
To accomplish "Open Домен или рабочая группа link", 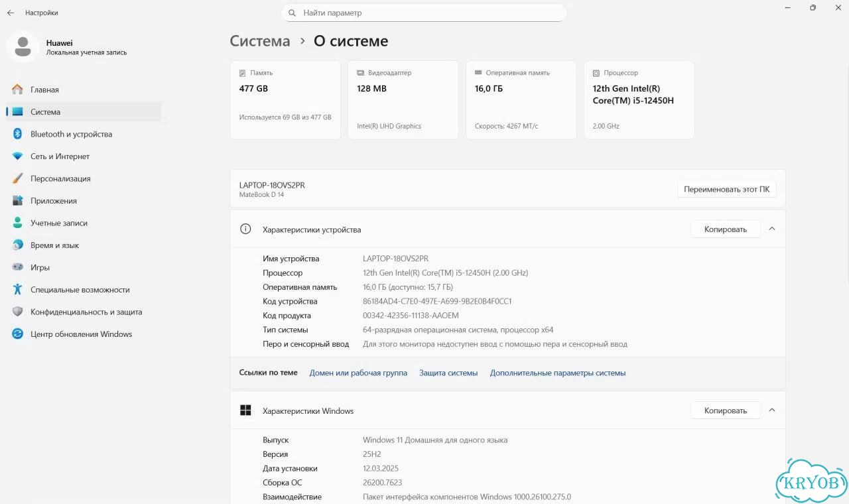I will (x=358, y=373).
